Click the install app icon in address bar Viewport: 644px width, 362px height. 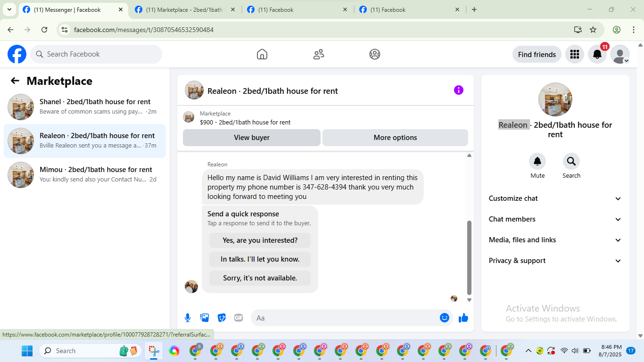(x=578, y=30)
